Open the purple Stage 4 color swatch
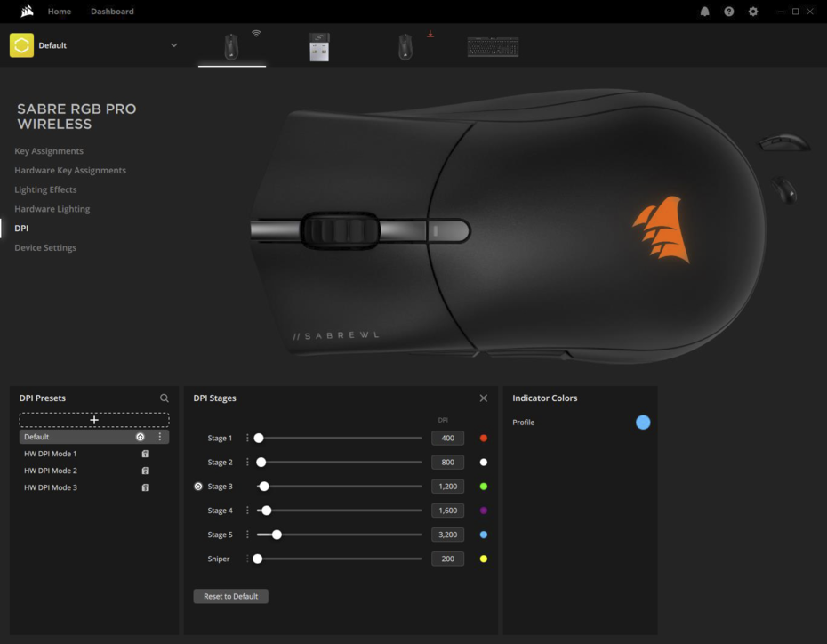The height and width of the screenshot is (644, 827). pyautogui.click(x=484, y=511)
